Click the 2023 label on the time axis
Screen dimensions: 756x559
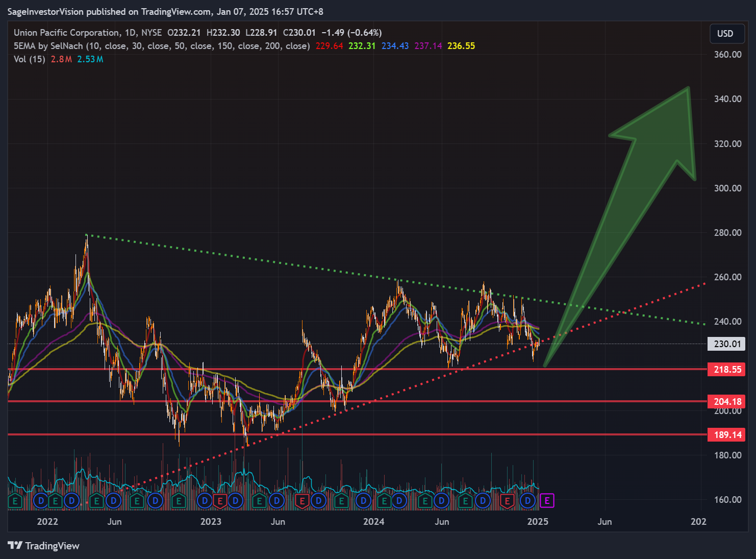pos(211,522)
